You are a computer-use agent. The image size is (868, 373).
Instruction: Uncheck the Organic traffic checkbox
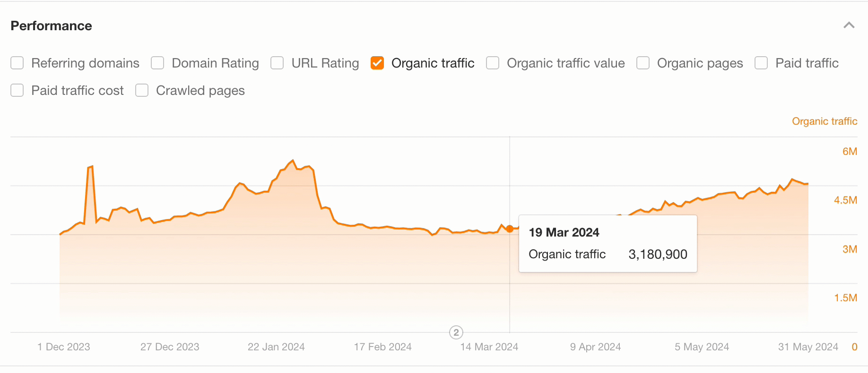click(377, 63)
